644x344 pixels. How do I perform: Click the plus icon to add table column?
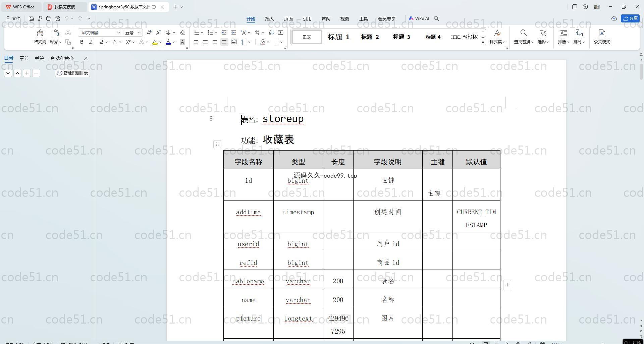coord(507,285)
